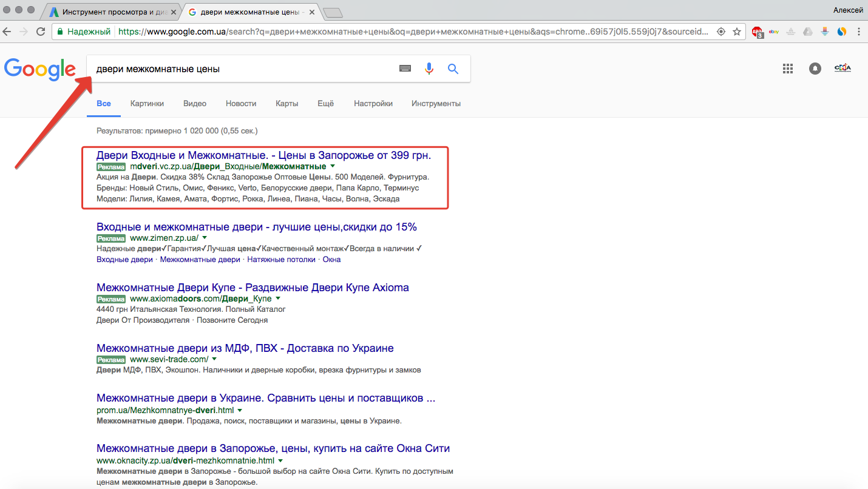
Task: Click the Реклама badge on sevi-trade ad
Action: pyautogui.click(x=111, y=360)
